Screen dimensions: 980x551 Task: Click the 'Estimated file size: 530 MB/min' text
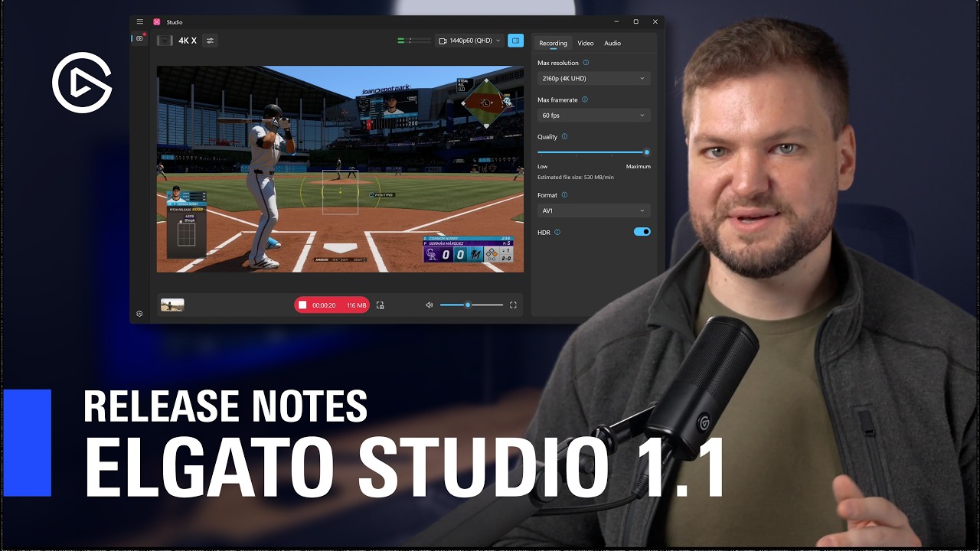pyautogui.click(x=576, y=178)
